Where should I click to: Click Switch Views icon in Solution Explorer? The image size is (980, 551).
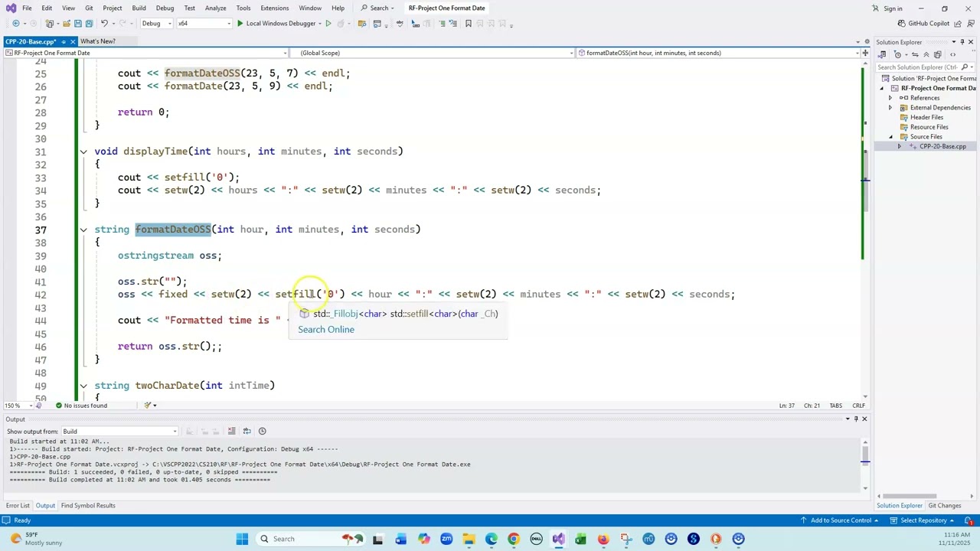coord(882,54)
